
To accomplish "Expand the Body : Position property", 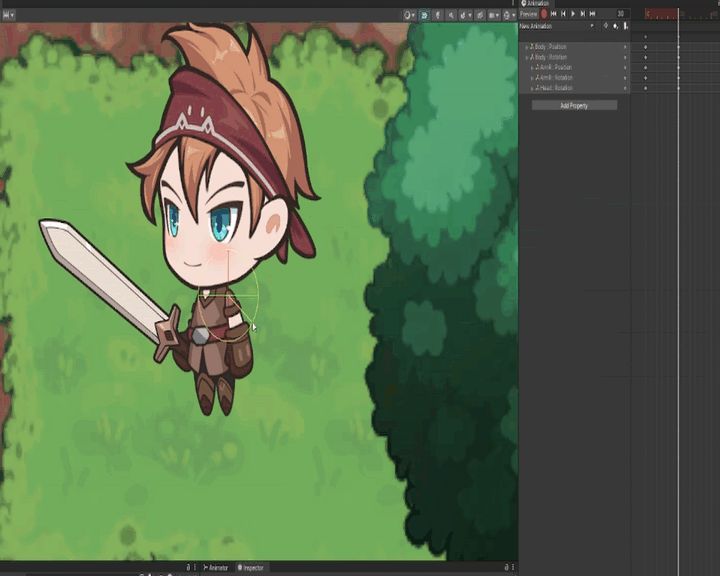I will (x=527, y=47).
